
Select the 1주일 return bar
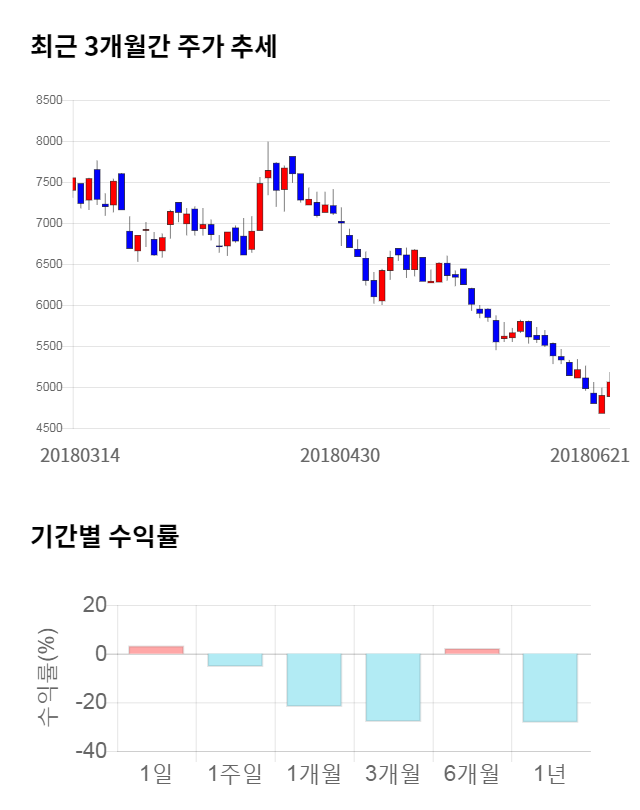point(235,660)
